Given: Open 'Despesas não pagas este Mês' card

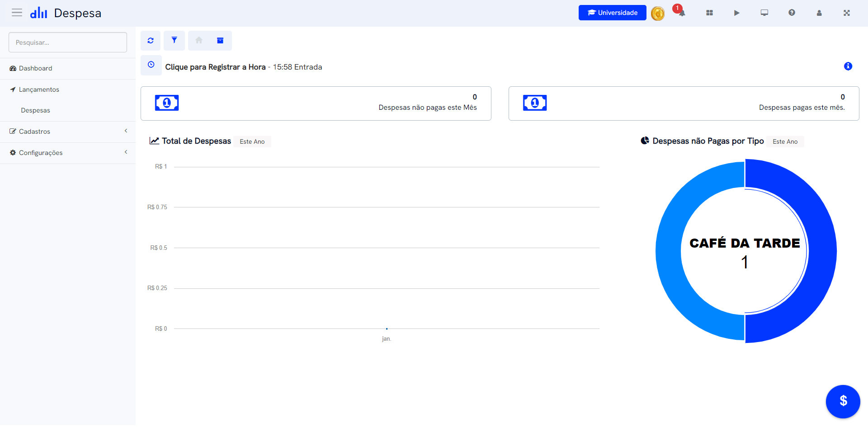Looking at the screenshot, I should [316, 103].
